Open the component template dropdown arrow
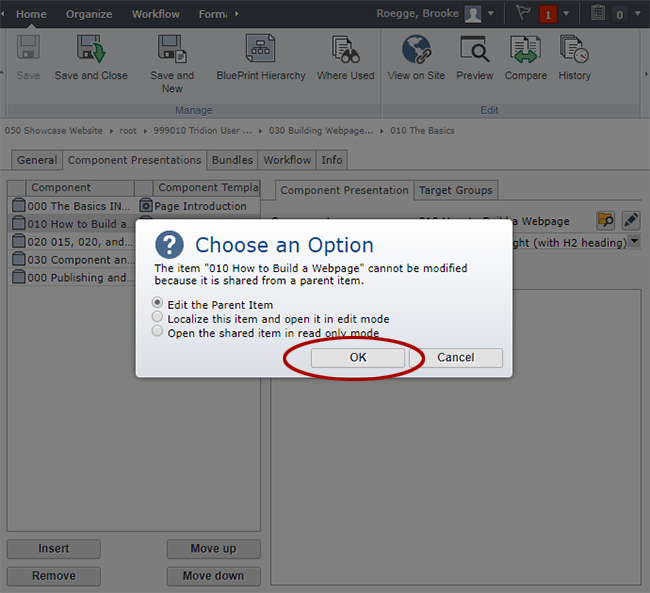Screen dimensions: 650x593 pos(633,242)
